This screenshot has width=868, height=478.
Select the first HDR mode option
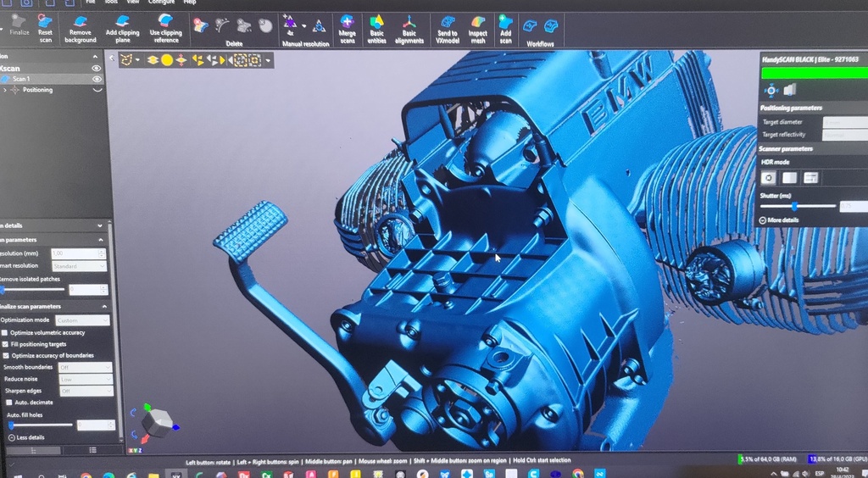click(768, 178)
